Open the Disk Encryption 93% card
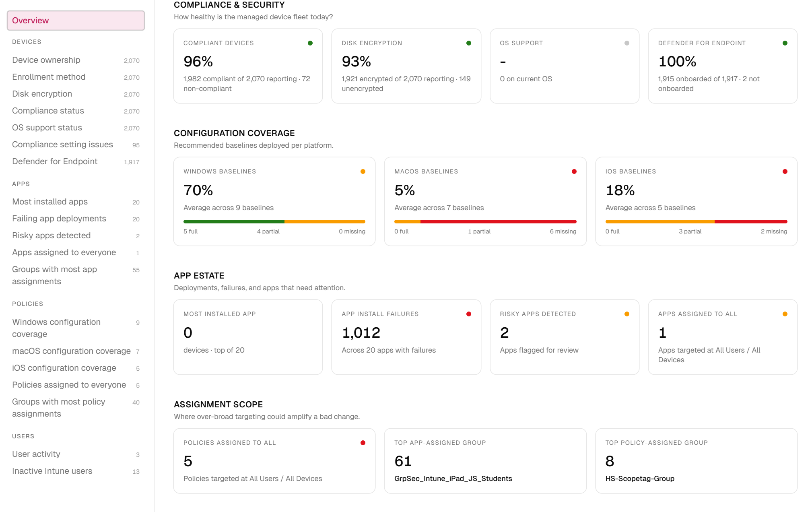The width and height of the screenshot is (812, 512). point(406,66)
